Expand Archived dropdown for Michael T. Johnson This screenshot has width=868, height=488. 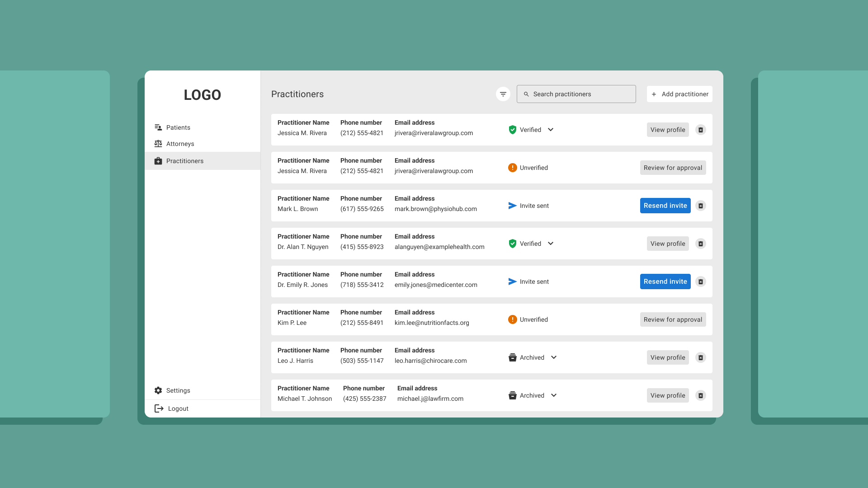click(x=554, y=395)
